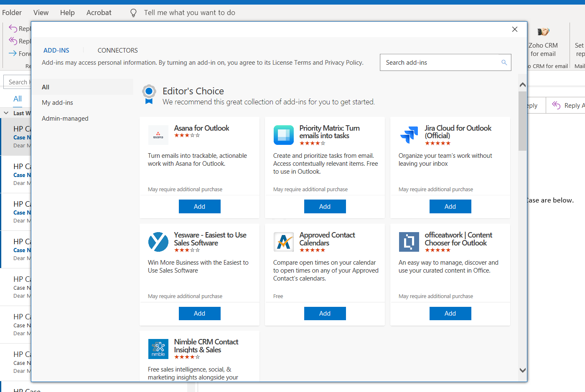Click the Outlook mailbox search box
The height and width of the screenshot is (392, 585).
(18, 82)
